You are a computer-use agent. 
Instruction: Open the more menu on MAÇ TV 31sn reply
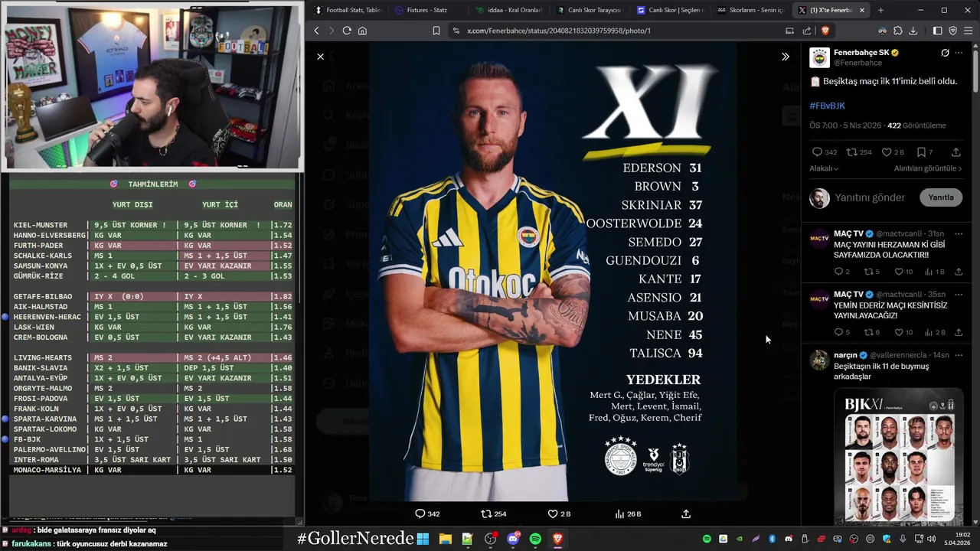tap(959, 233)
